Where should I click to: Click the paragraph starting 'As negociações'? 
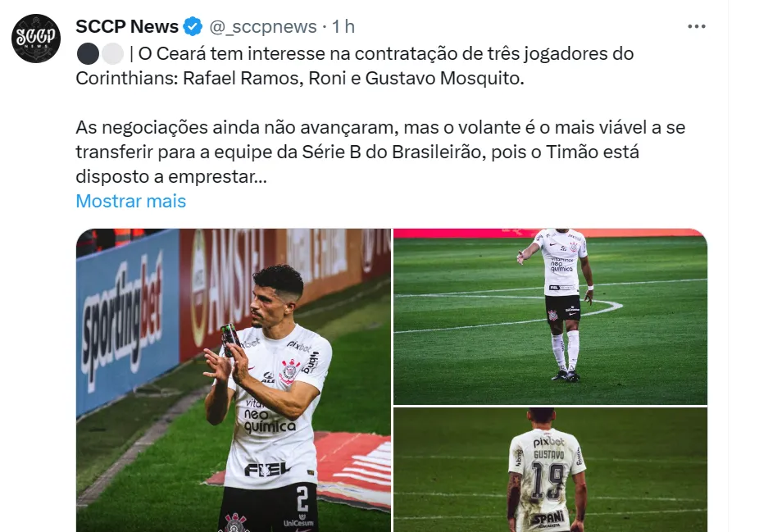pos(380,152)
